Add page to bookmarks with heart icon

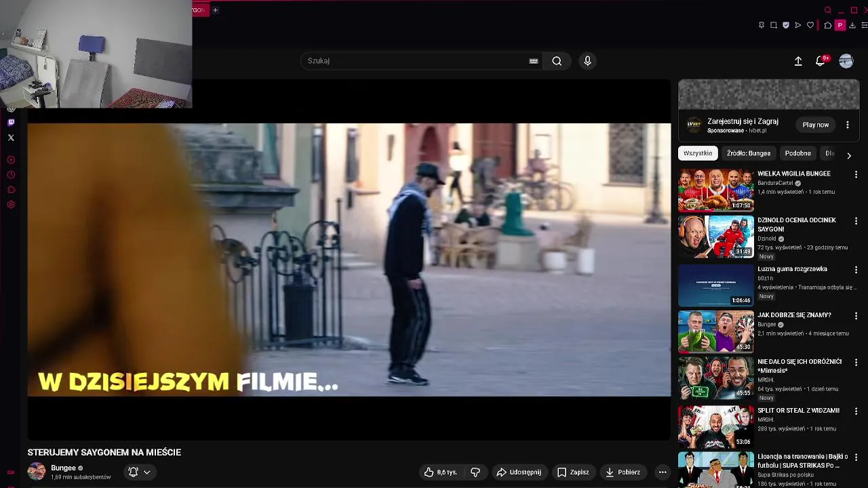[x=810, y=25]
